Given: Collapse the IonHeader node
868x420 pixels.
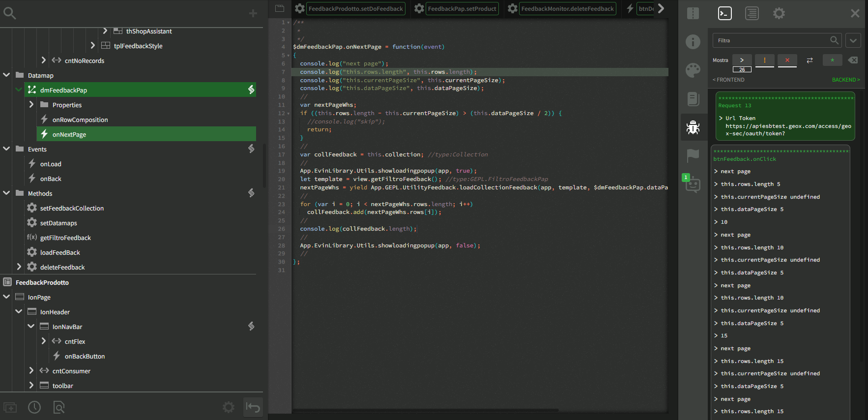Looking at the screenshot, I should tap(19, 311).
